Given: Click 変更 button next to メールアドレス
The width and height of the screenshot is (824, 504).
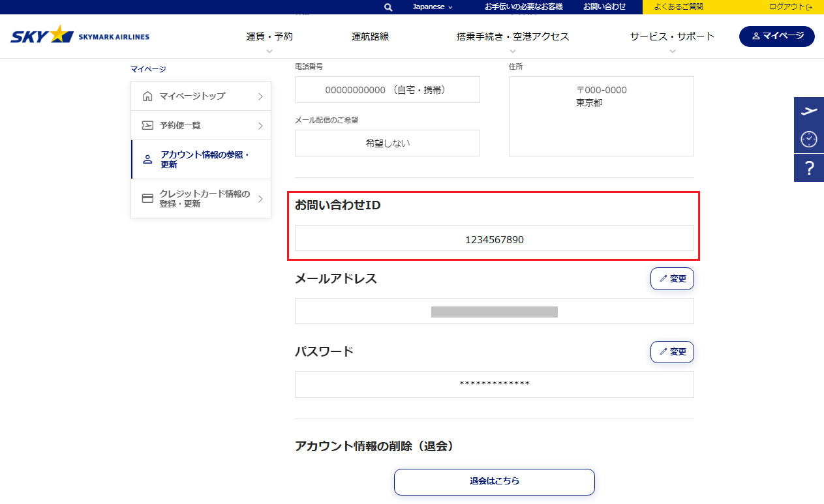Looking at the screenshot, I should 672,279.
